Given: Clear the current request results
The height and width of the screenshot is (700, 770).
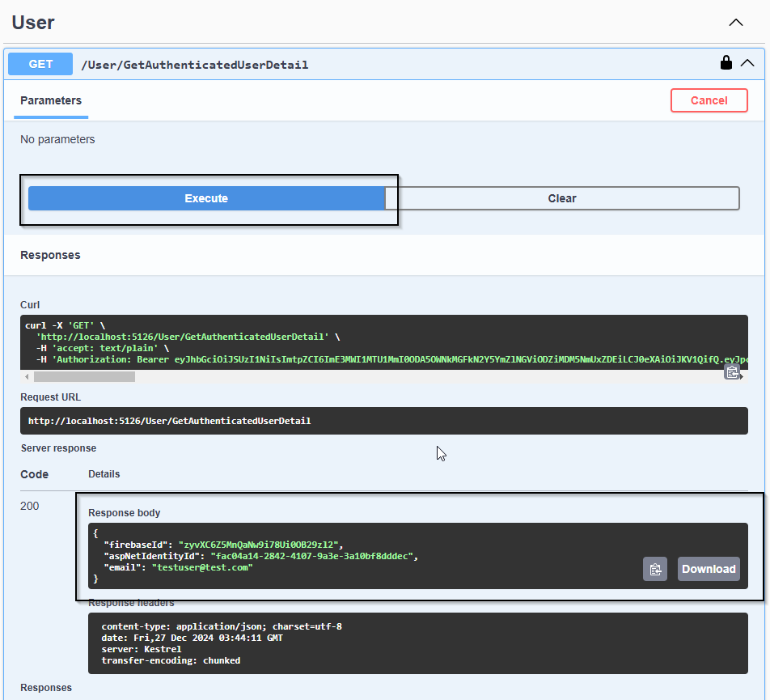Looking at the screenshot, I should coord(561,198).
